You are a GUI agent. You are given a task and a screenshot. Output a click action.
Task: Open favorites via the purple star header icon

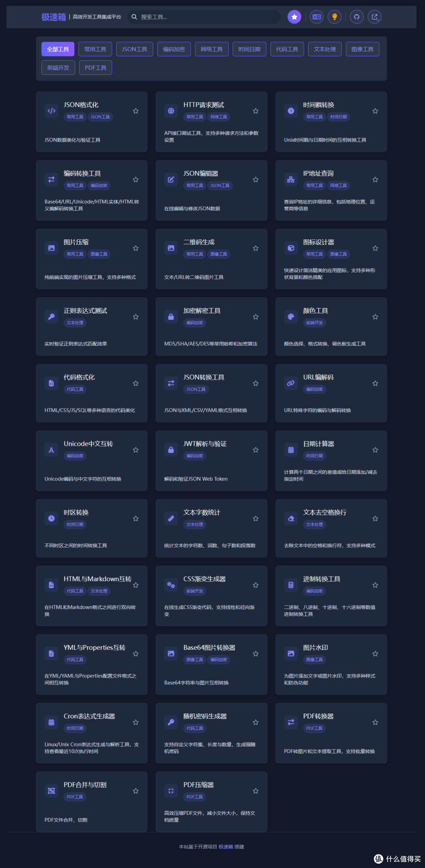pyautogui.click(x=294, y=17)
